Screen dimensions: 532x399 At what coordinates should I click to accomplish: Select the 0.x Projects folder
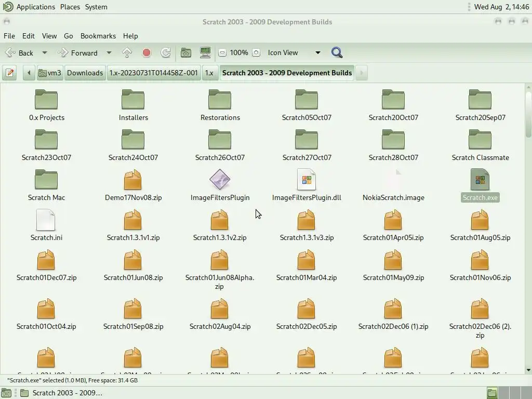(x=46, y=105)
